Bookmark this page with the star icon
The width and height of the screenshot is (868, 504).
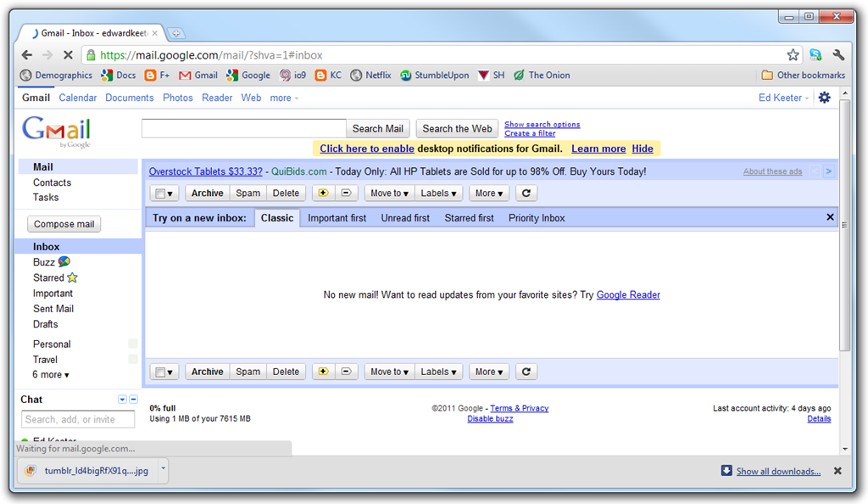point(793,55)
